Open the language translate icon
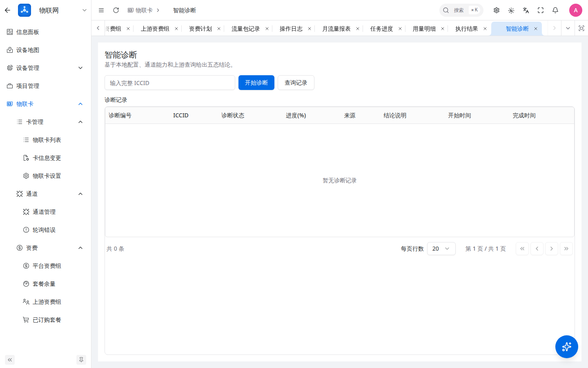This screenshot has height=368, width=588. coord(526,10)
